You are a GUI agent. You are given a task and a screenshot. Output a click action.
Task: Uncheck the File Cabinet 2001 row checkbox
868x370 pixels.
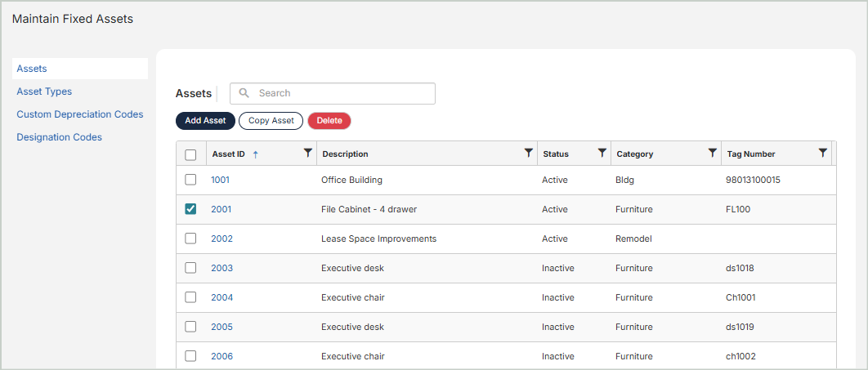click(x=190, y=209)
